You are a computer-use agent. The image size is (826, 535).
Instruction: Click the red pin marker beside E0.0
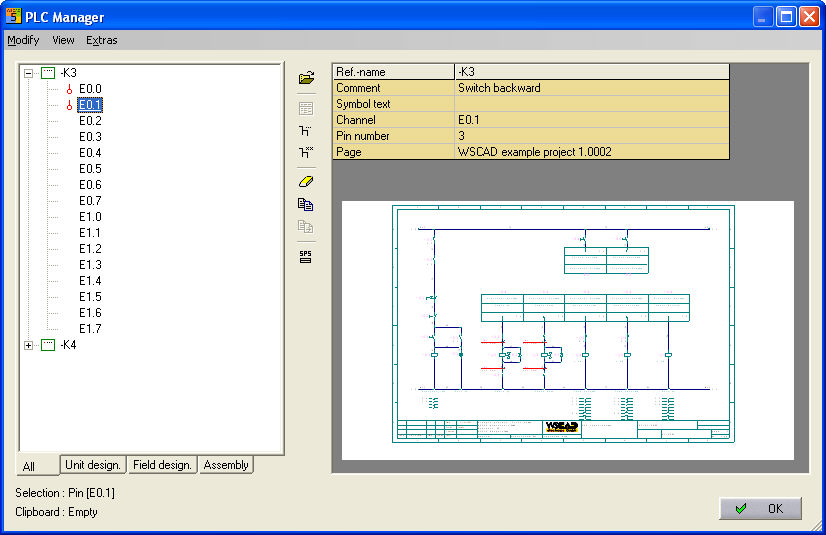[x=69, y=89]
